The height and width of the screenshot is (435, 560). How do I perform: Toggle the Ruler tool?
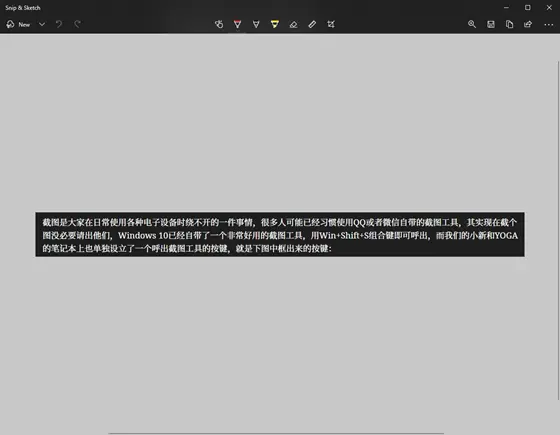tap(312, 24)
